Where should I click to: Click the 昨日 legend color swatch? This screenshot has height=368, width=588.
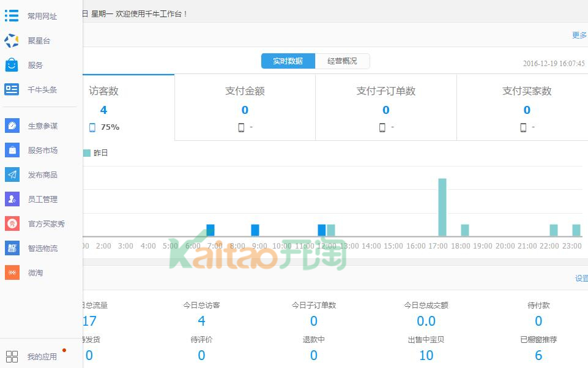pyautogui.click(x=87, y=153)
